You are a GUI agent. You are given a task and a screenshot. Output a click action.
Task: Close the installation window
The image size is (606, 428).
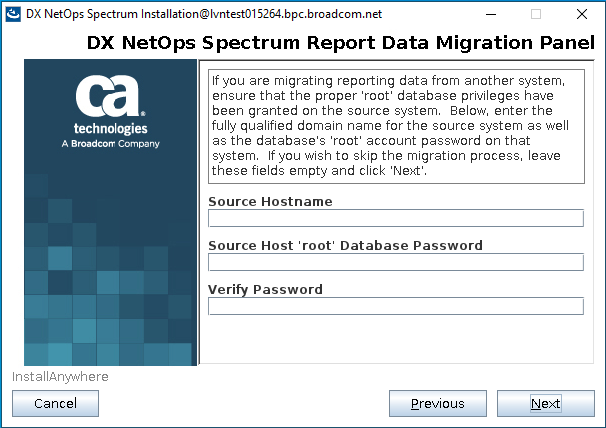582,14
